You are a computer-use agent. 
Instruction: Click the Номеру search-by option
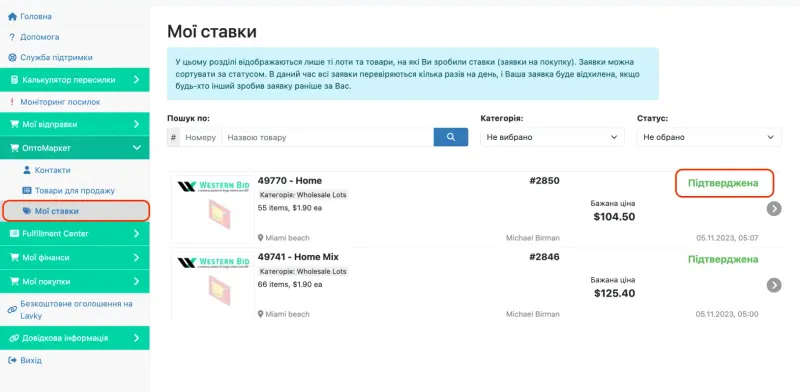point(201,137)
